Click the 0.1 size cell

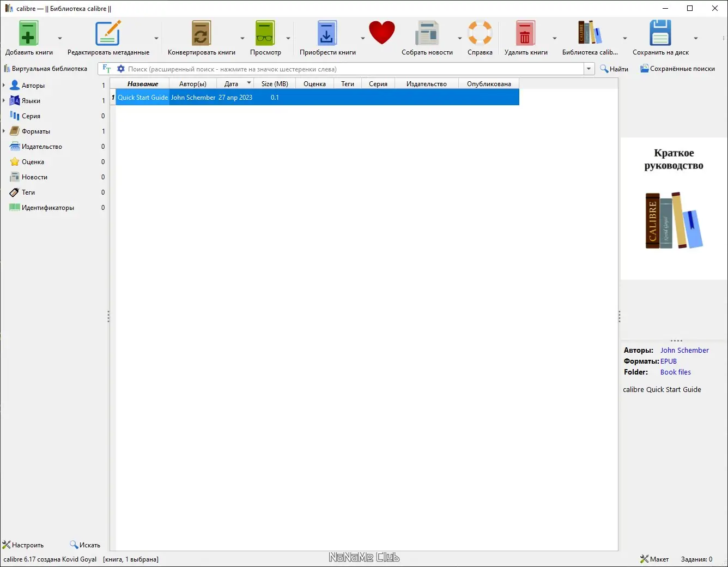tap(275, 97)
